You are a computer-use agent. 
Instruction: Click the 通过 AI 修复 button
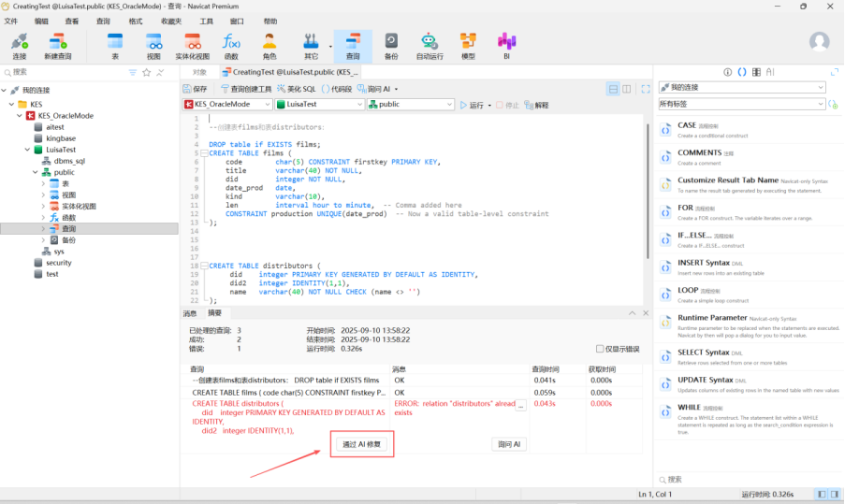[x=361, y=444]
